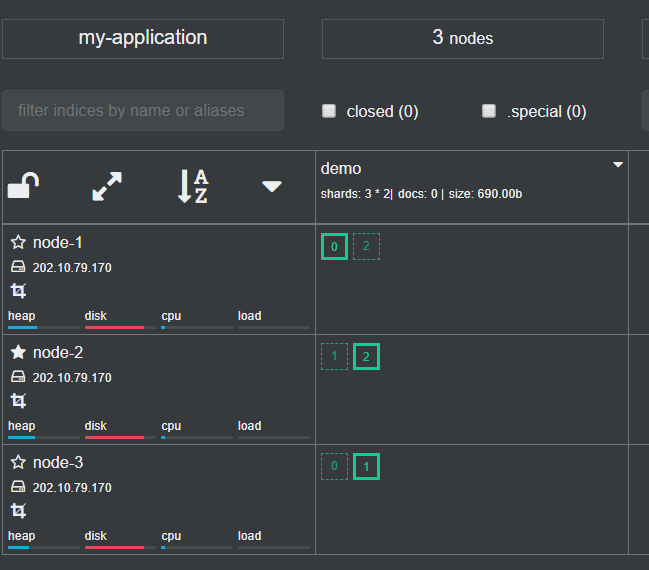Click node-2 cpu label
Viewport: 649px width, 570px height.
(171, 426)
